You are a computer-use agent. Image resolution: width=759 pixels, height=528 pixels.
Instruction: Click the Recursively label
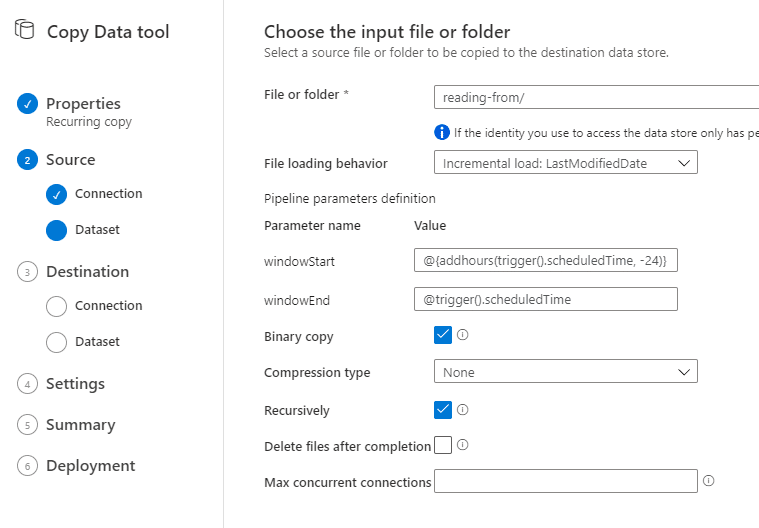[297, 410]
